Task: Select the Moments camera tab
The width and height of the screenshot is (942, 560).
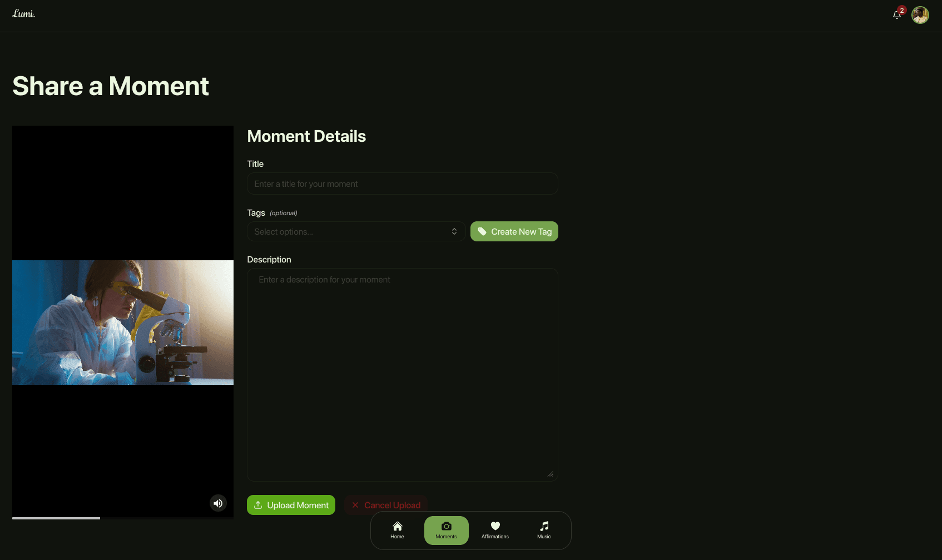Action: (x=447, y=531)
